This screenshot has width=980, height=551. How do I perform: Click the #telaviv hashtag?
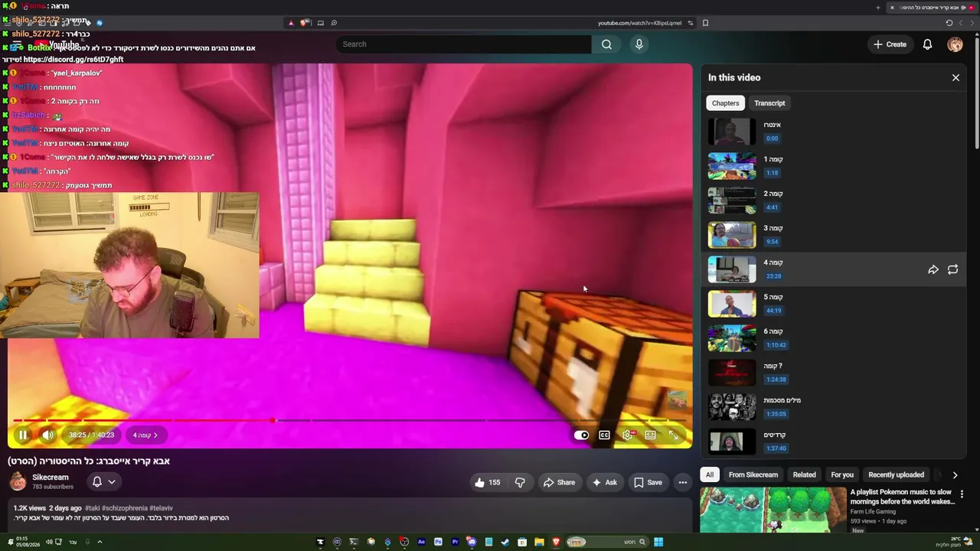162,508
